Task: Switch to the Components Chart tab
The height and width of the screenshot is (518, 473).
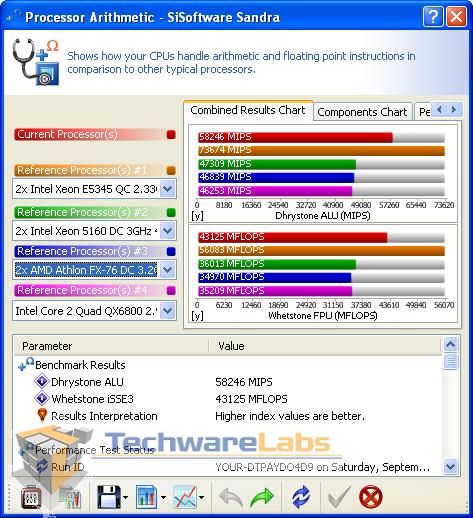Action: tap(362, 112)
